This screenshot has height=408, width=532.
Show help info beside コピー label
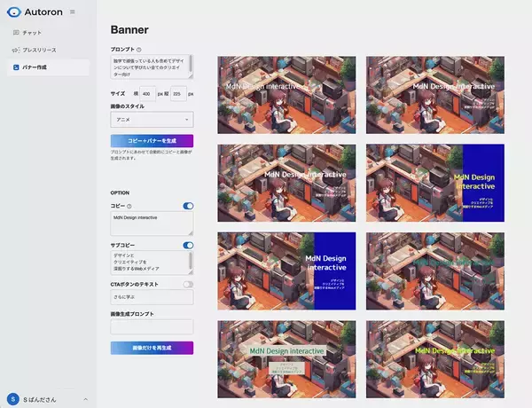click(x=129, y=206)
